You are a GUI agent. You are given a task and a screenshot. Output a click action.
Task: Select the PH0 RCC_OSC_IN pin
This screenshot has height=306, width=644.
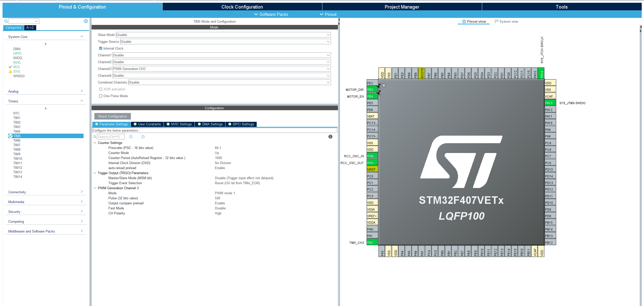pyautogui.click(x=372, y=156)
